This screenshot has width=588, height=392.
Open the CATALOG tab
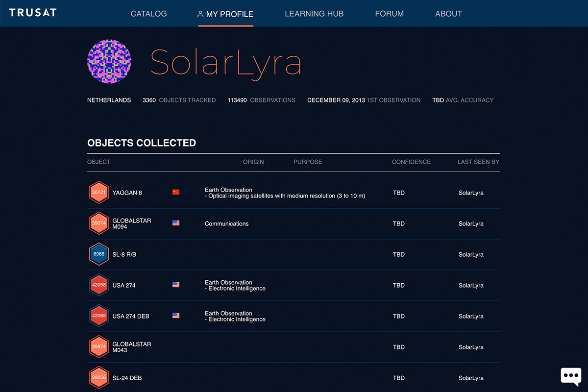pyautogui.click(x=149, y=14)
